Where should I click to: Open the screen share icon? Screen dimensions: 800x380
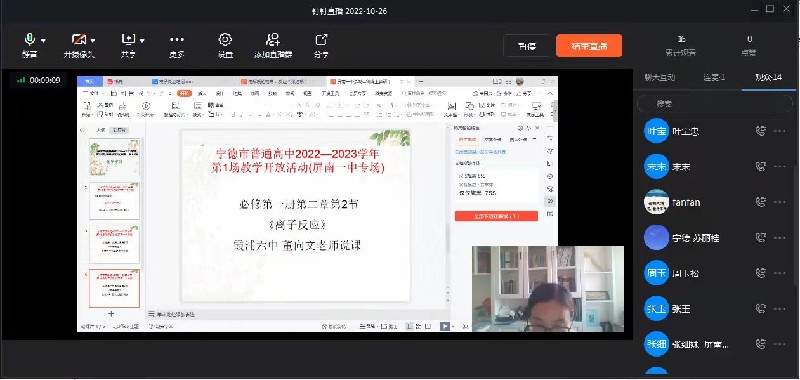[x=128, y=39]
